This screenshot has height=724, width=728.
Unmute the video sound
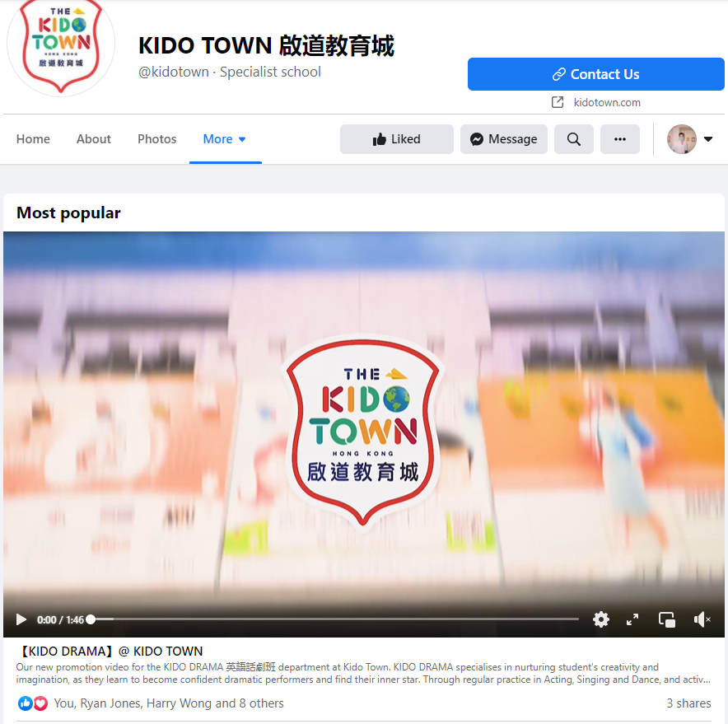point(702,619)
